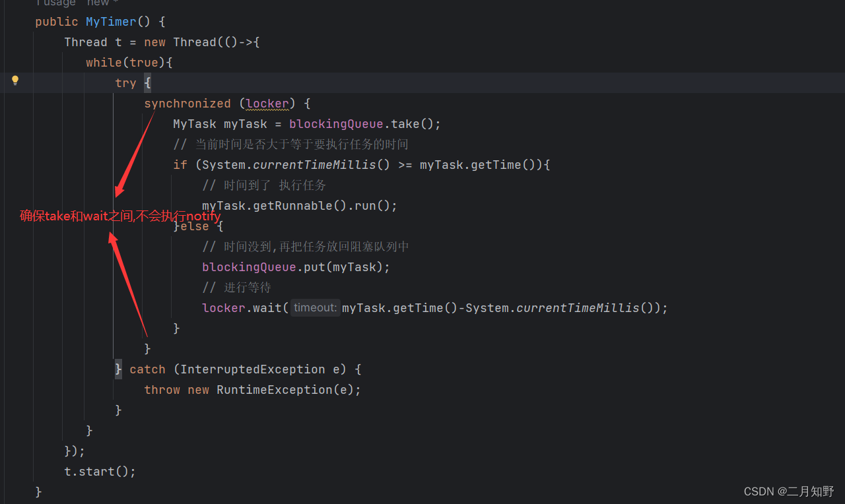Click the throw new RuntimeException(e) statement
Image resolution: width=845 pixels, height=504 pixels.
tap(252, 389)
